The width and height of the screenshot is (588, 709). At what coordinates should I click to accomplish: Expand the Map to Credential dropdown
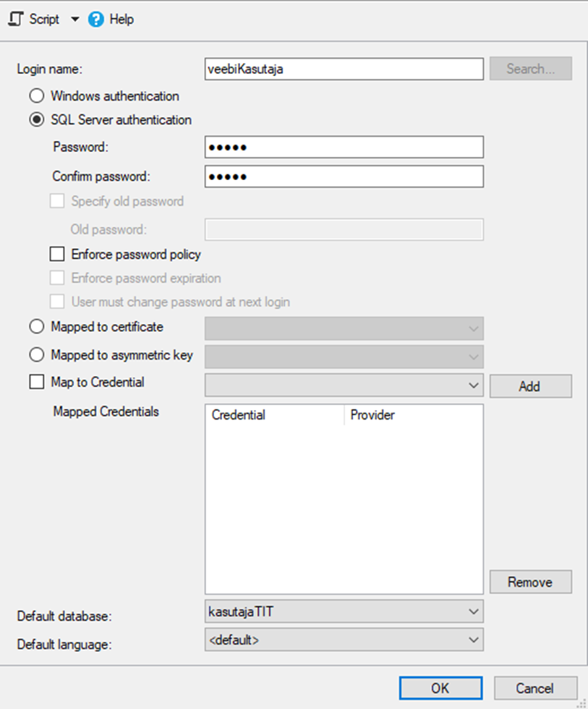(474, 386)
